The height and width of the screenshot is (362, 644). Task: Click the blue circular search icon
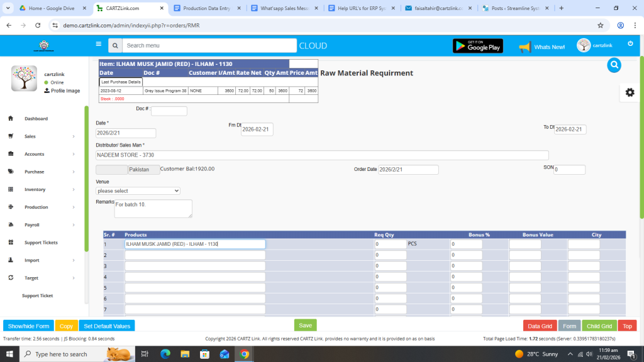point(614,65)
